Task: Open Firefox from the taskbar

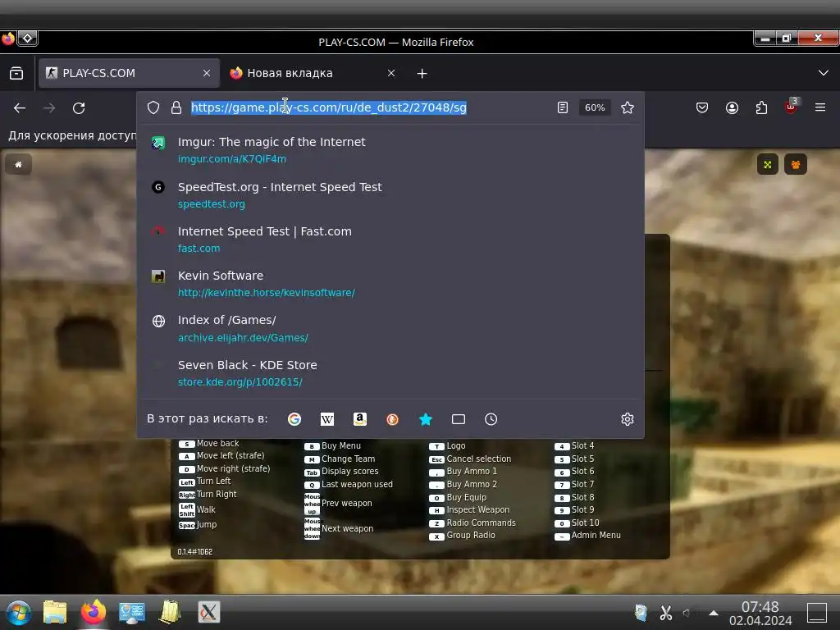Action: click(94, 612)
